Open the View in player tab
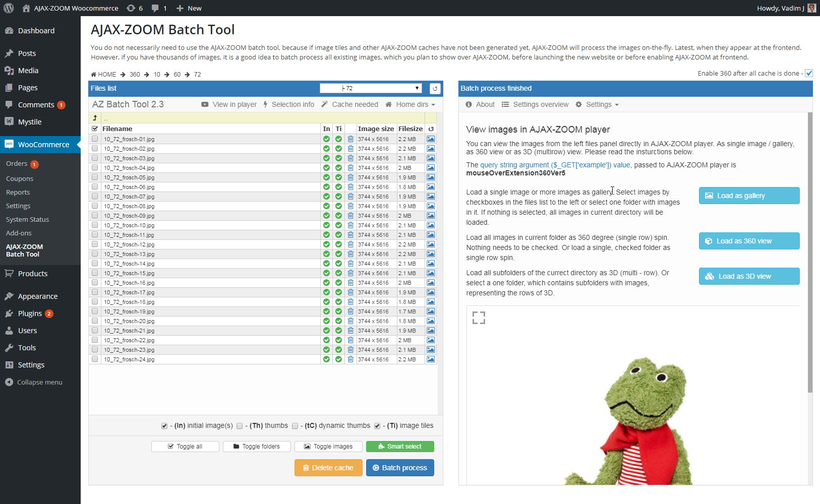 229,104
